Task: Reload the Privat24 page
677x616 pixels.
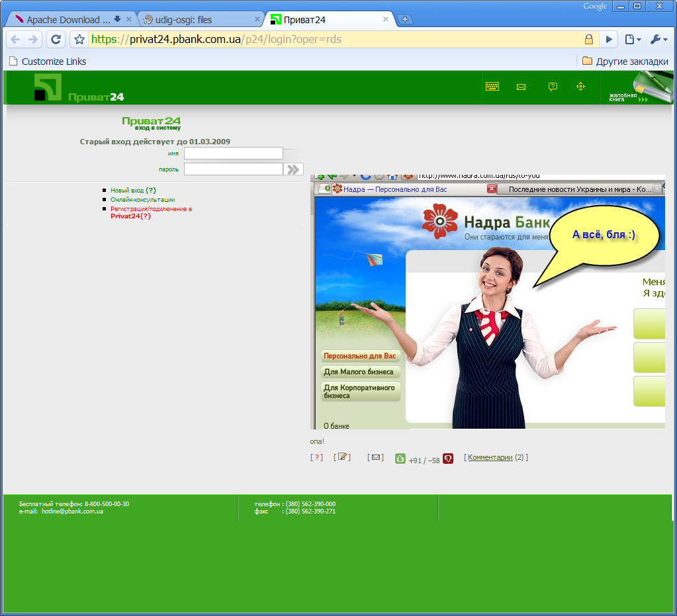Action: (x=56, y=40)
